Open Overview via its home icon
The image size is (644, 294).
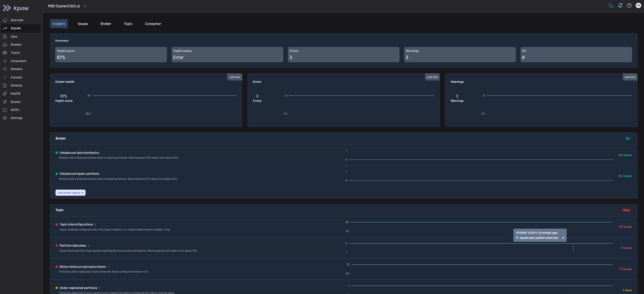5,20
